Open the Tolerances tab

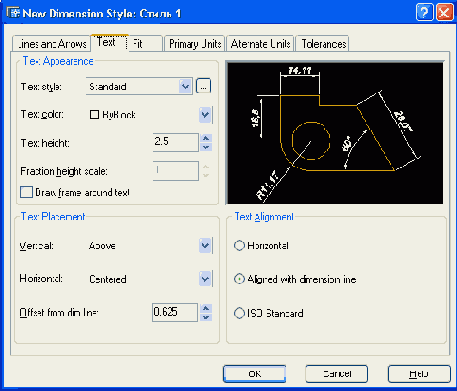pos(323,44)
